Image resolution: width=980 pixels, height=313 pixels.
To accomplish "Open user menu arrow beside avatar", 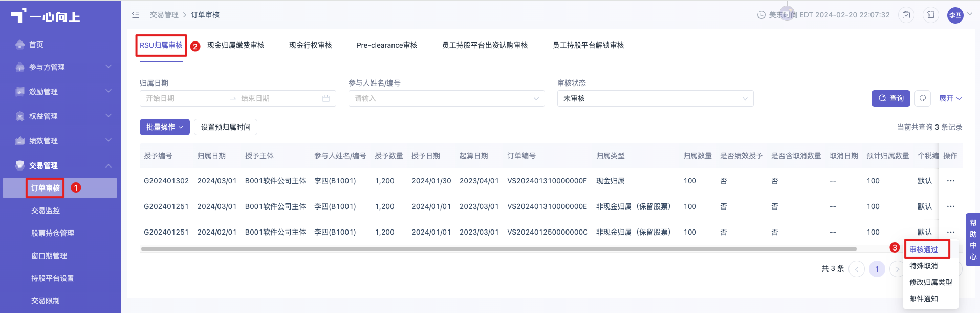I will [969, 14].
